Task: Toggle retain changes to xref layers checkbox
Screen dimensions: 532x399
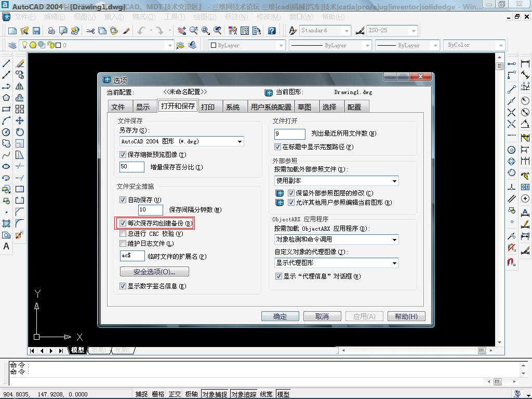Action: [291, 193]
